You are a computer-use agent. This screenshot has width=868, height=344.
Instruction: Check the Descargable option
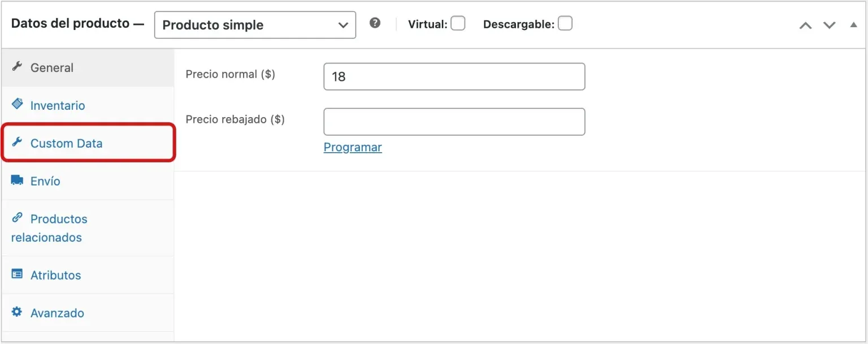(565, 23)
